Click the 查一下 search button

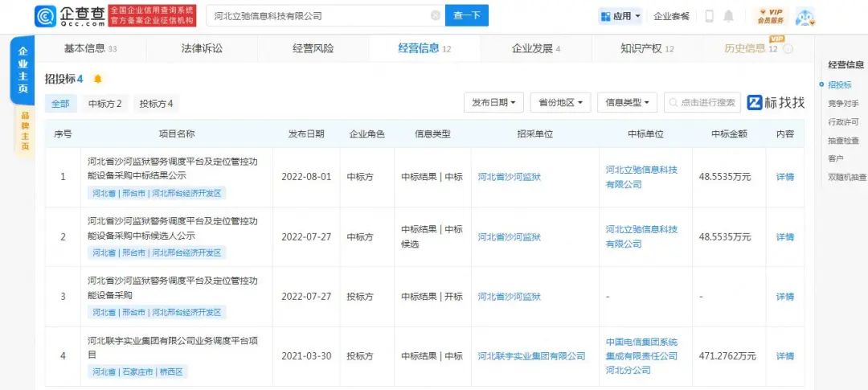coord(467,15)
